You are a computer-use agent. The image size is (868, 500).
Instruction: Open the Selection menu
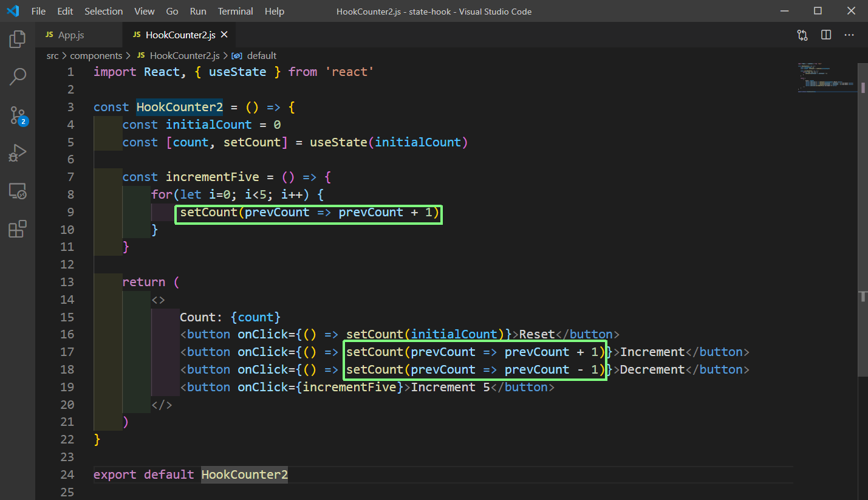pyautogui.click(x=104, y=11)
